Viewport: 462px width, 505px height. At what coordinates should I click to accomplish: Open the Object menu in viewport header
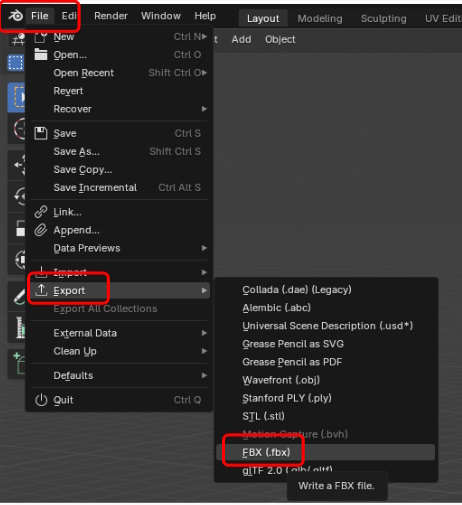click(280, 39)
